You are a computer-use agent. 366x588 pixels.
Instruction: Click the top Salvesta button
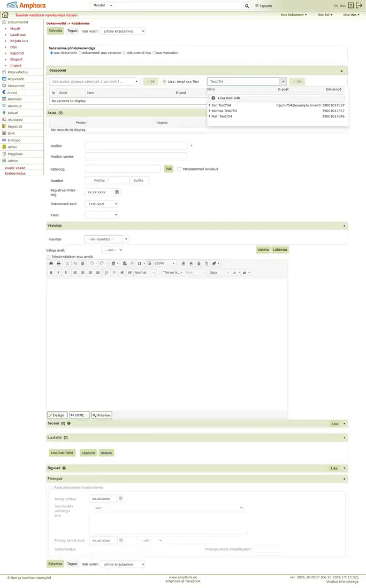[x=55, y=31]
